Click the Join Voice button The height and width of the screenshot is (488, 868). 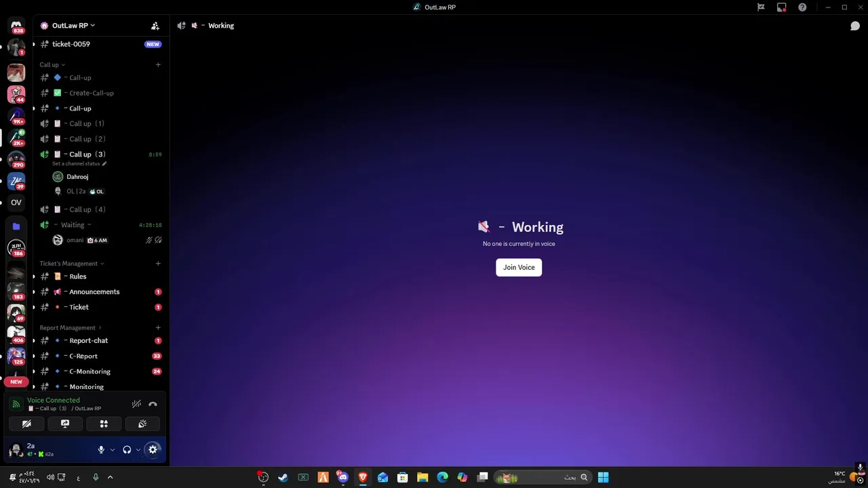click(519, 268)
